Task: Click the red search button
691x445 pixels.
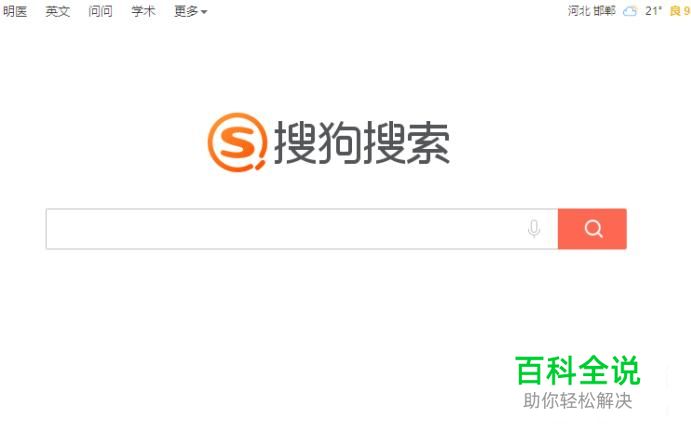Action: (x=592, y=229)
